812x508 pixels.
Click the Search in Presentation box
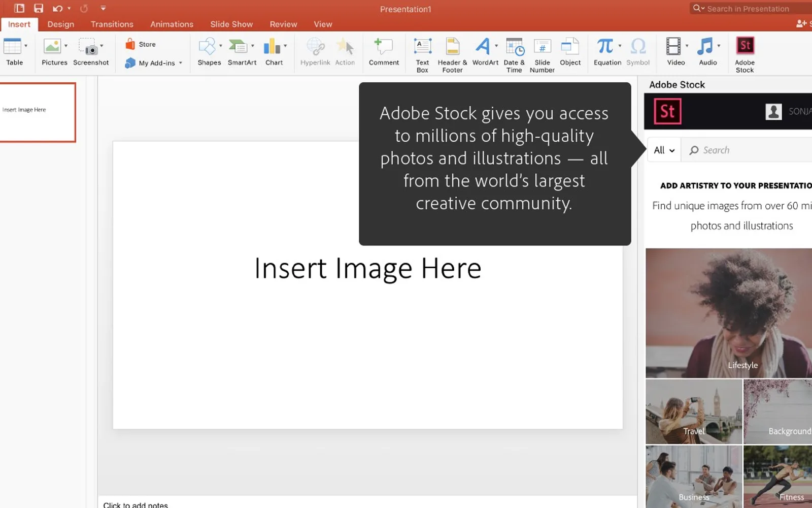pyautogui.click(x=751, y=9)
